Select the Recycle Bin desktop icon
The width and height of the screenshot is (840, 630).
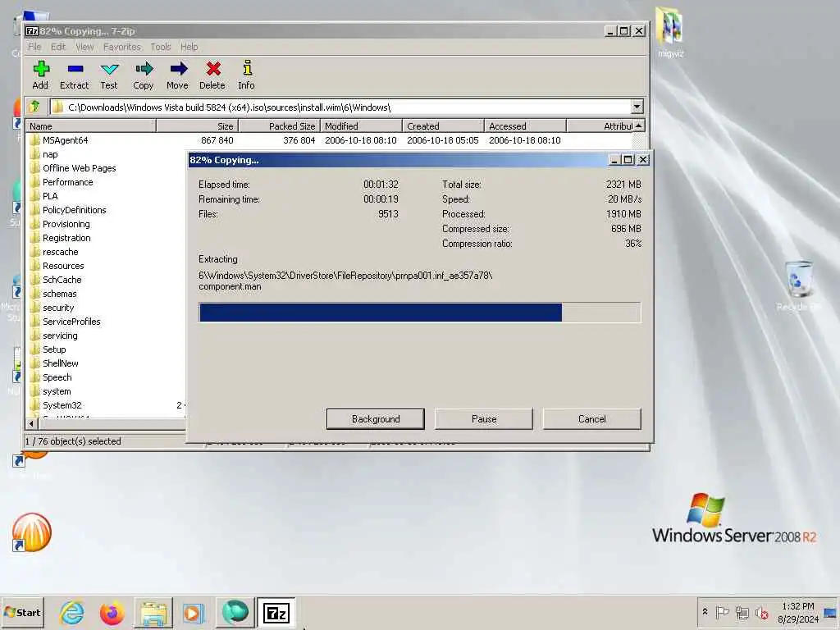pos(799,285)
